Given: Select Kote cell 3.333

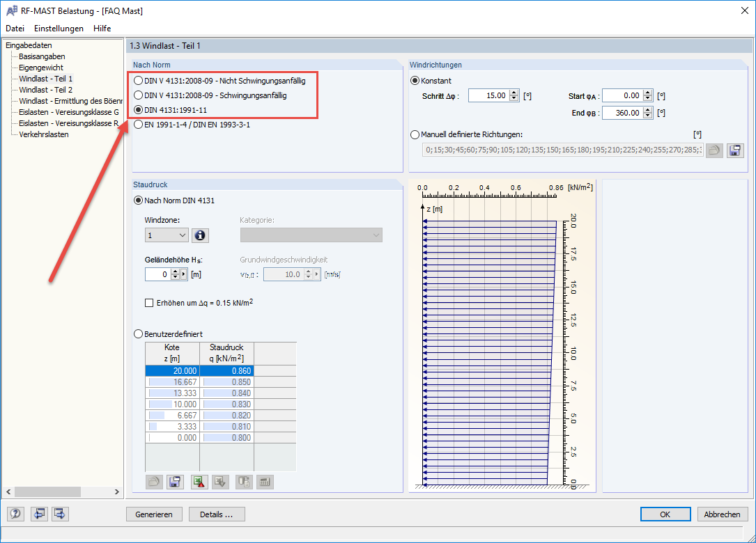Looking at the screenshot, I should (172, 427).
